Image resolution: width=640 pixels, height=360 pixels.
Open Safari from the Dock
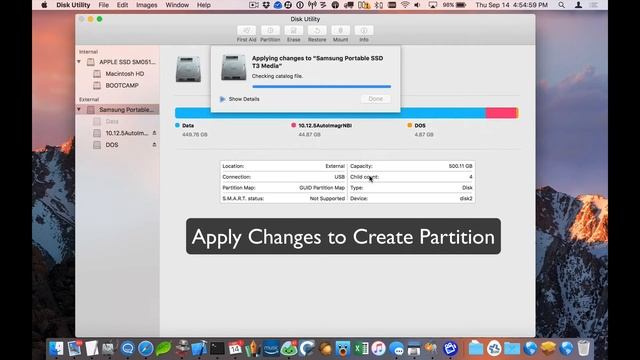(145, 348)
